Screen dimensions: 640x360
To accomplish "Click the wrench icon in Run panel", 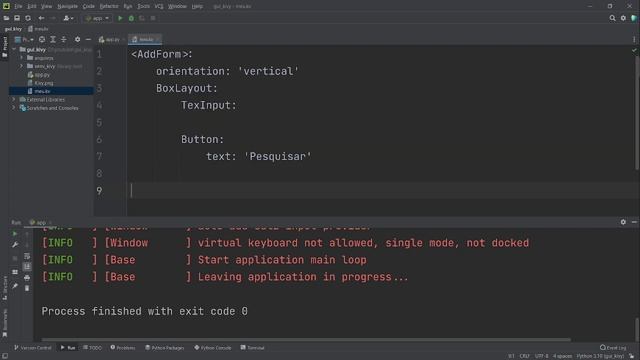I will point(15,244).
